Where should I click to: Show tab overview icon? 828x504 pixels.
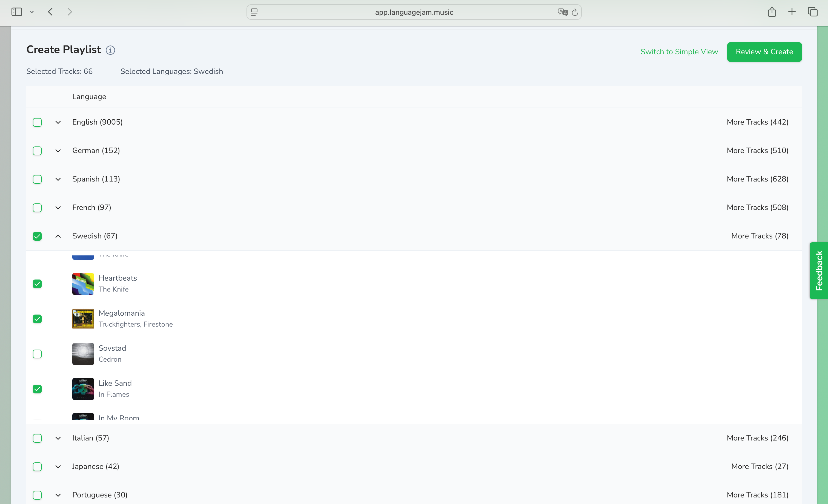point(813,12)
